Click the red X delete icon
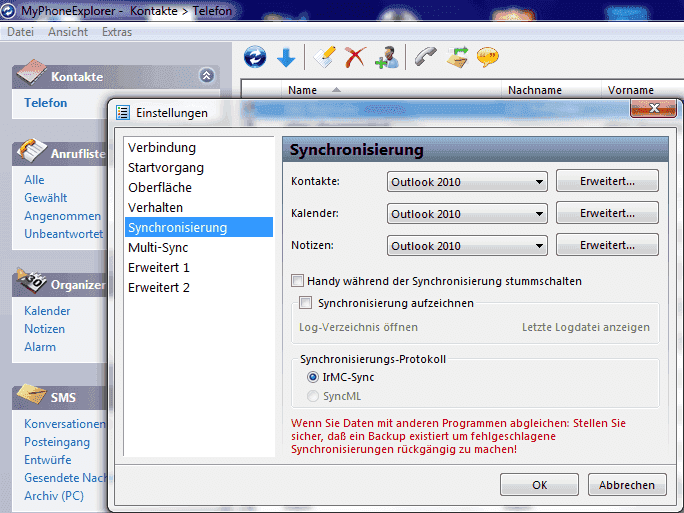 click(x=355, y=57)
